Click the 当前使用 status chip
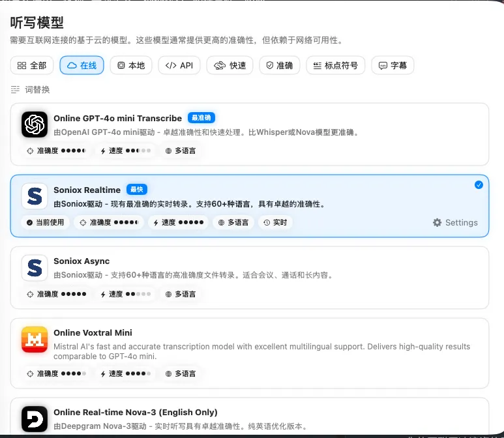 point(46,222)
